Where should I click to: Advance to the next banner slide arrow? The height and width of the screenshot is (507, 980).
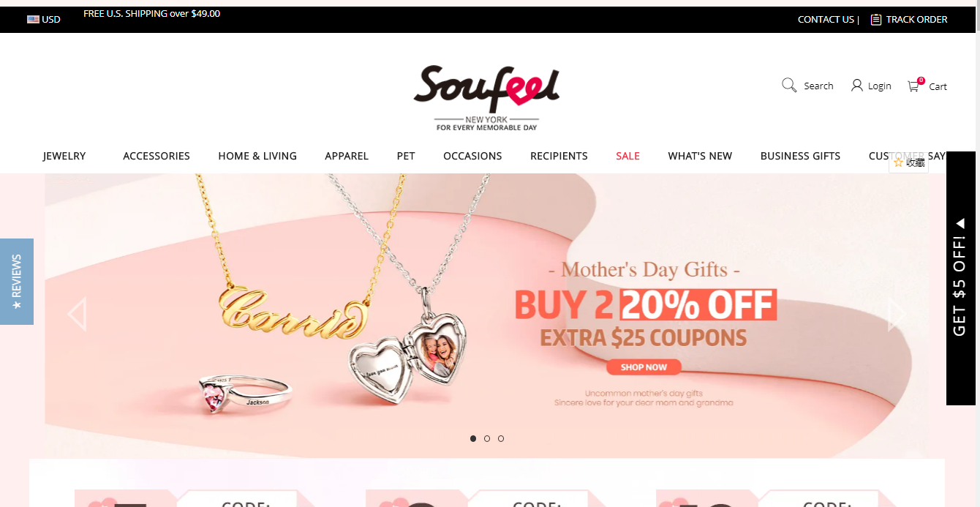point(897,314)
